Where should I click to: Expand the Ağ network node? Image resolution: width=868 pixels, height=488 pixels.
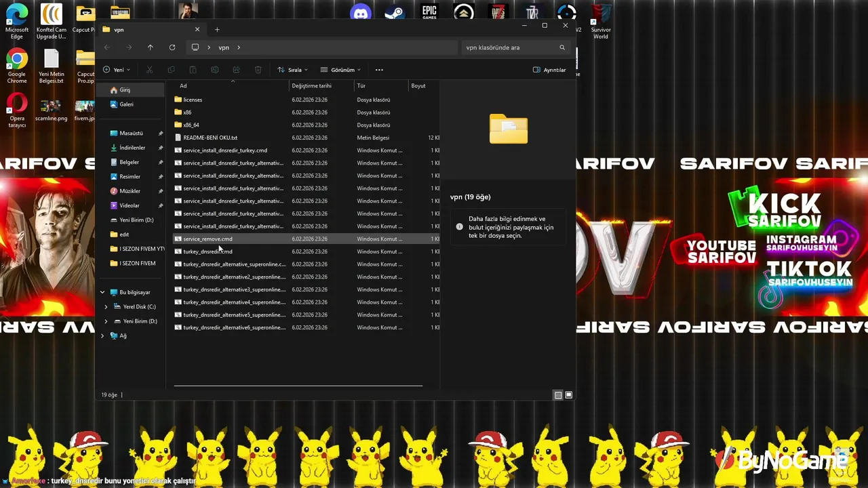[x=102, y=335]
